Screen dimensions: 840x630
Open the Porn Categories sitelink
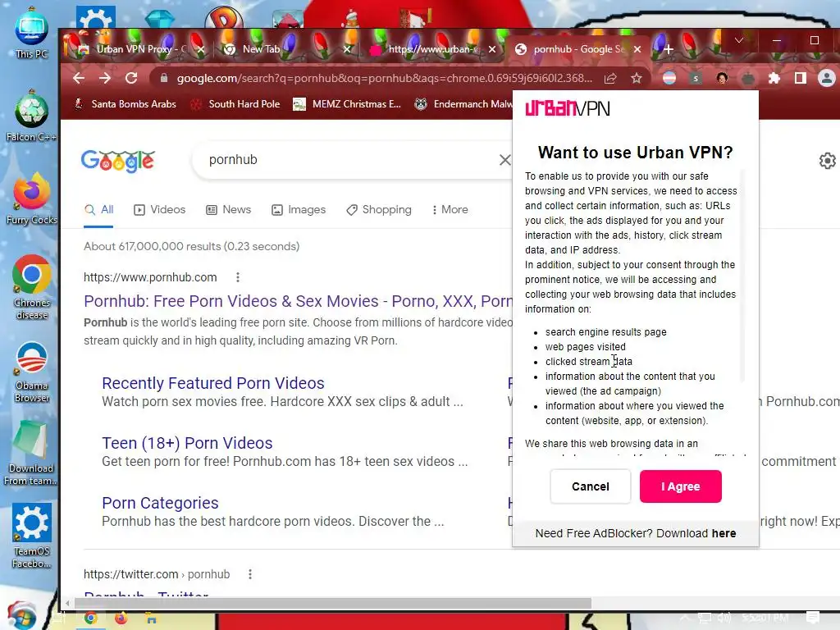point(160,503)
